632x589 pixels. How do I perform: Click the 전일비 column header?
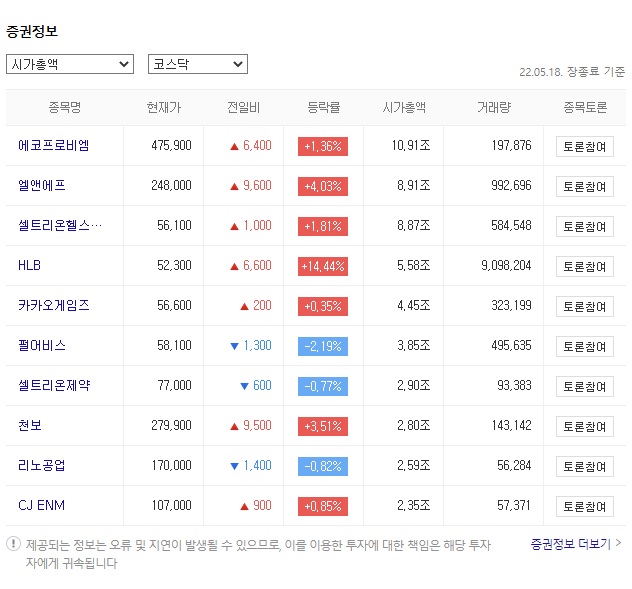point(243,107)
